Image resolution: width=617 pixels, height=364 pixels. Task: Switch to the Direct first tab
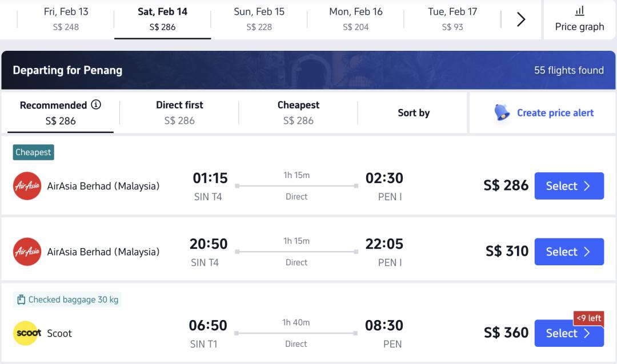point(179,112)
